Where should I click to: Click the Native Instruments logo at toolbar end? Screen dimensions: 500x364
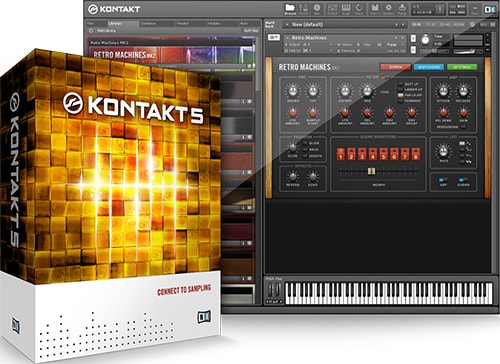pos(490,9)
